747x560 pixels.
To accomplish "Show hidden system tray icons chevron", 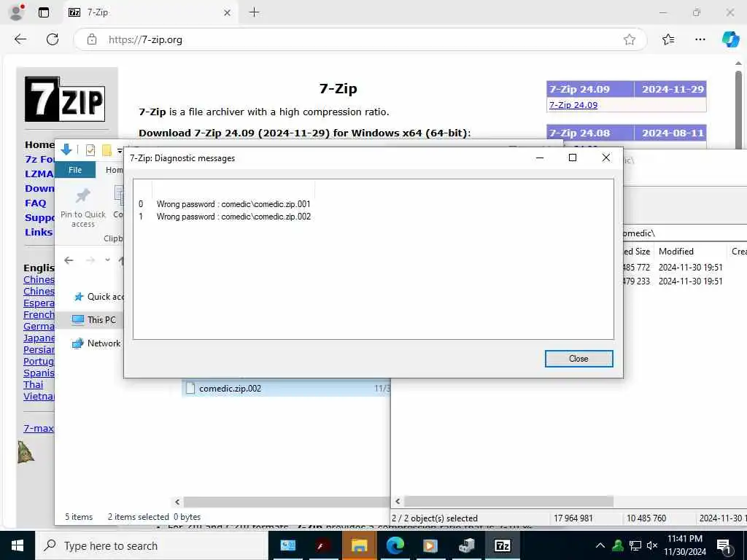I will pos(600,545).
